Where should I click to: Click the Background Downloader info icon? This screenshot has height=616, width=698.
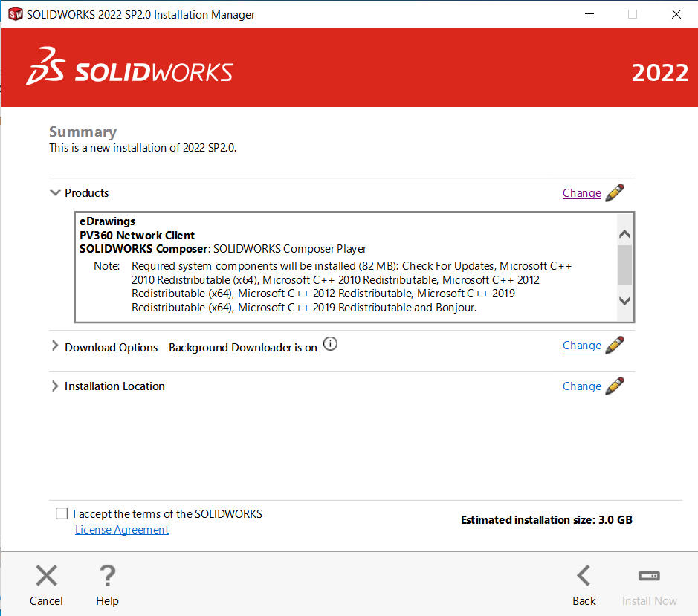click(330, 344)
